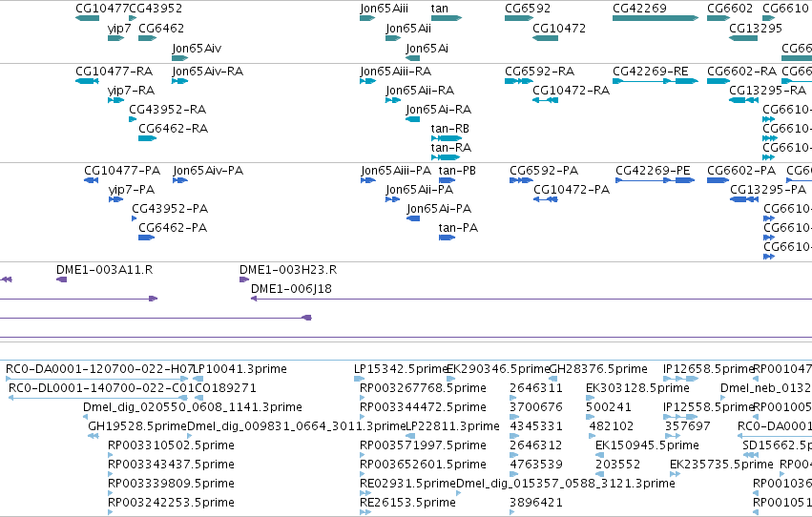Select the EK235735.5prime EST

pos(676,475)
